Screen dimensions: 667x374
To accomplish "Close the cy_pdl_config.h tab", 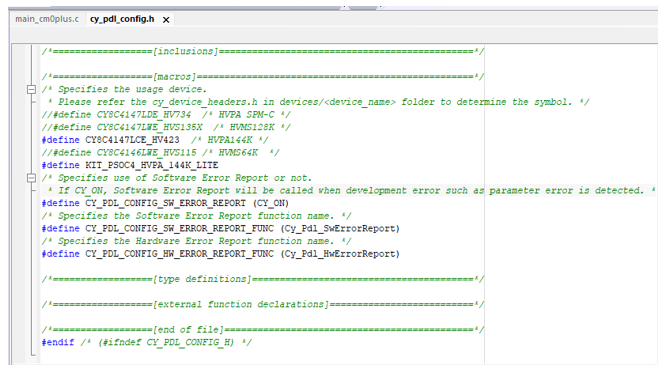I will click(166, 20).
